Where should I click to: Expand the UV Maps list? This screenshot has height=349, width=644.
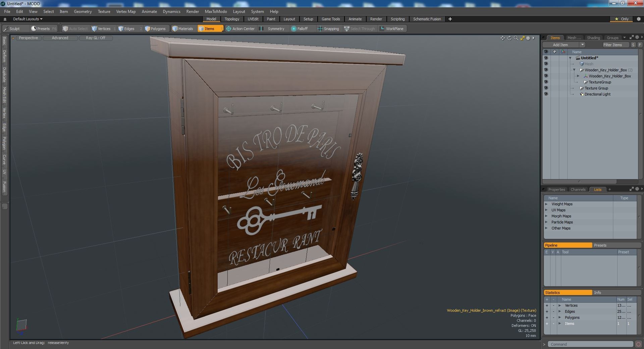click(546, 210)
